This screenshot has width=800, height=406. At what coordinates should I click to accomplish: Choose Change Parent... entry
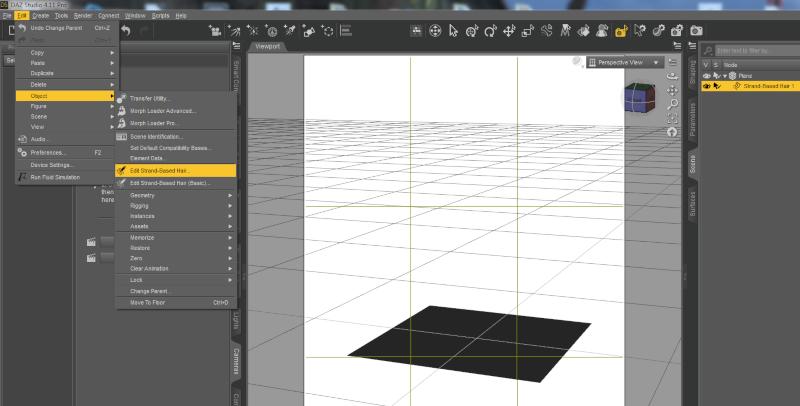point(176,291)
